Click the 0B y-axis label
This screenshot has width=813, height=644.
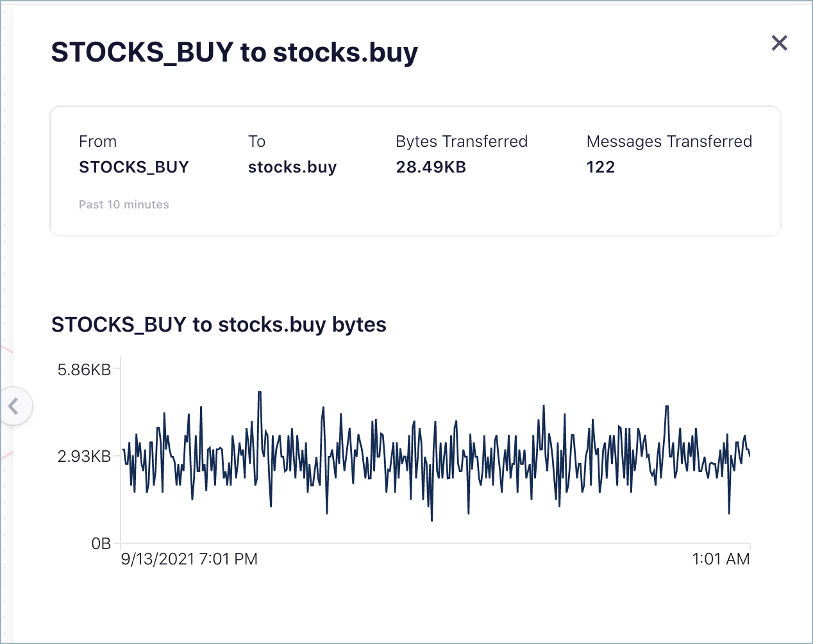101,543
